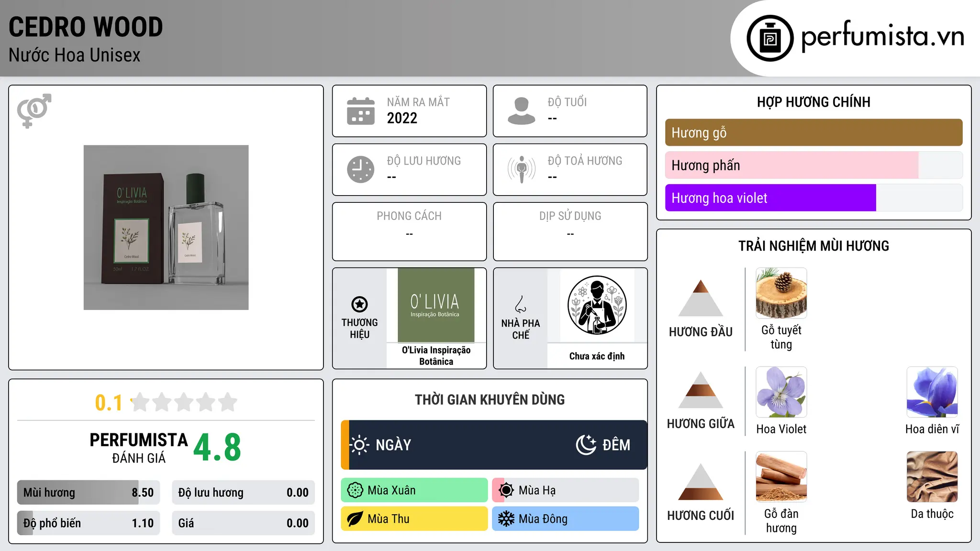Click the Độ lưu hương 0.00 score bar
The image size is (980, 551).
(244, 493)
